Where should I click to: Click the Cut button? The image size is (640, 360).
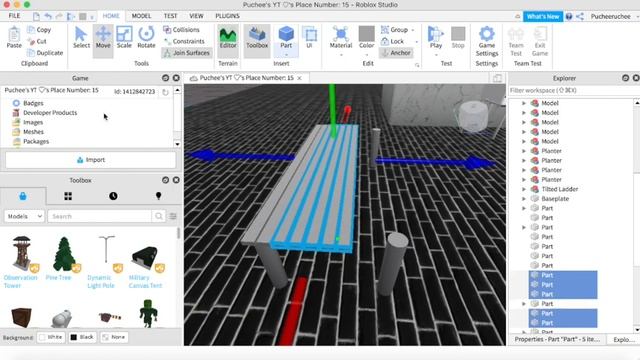[37, 41]
